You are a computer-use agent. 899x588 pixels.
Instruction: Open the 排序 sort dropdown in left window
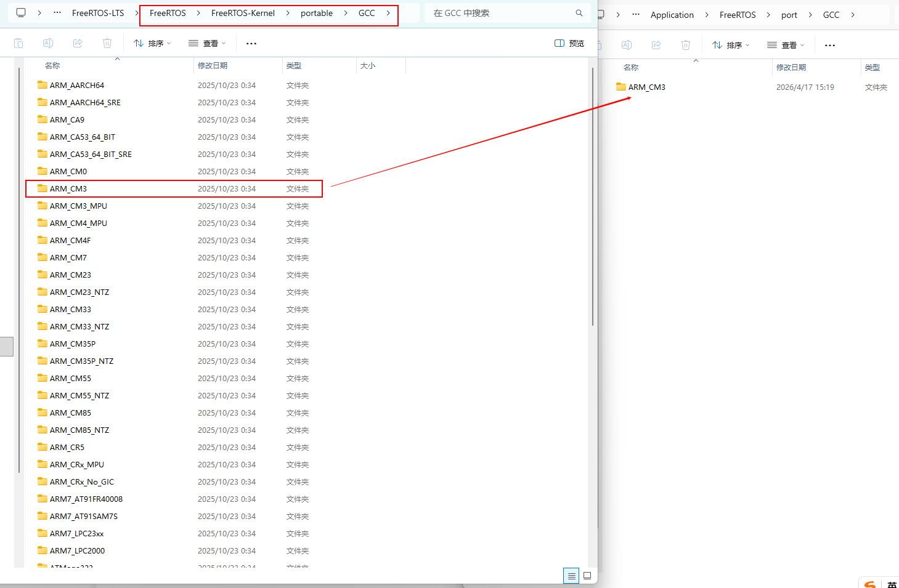click(x=152, y=43)
